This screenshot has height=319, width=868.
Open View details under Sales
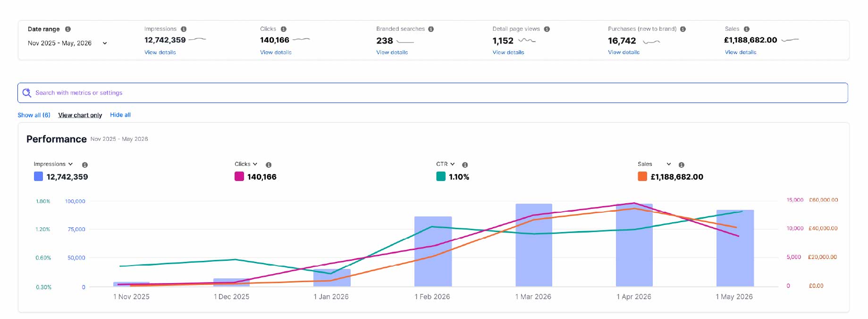tap(741, 52)
